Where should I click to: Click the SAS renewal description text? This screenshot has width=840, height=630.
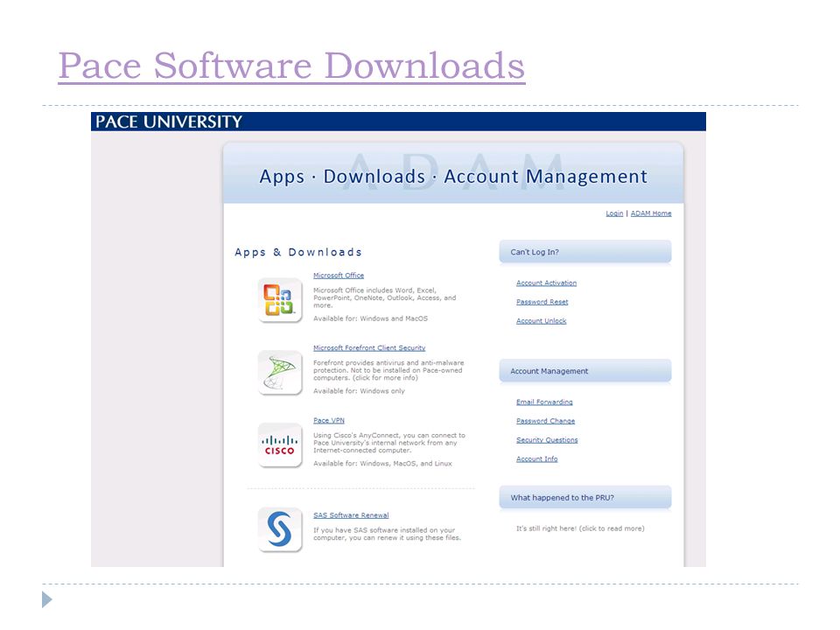(387, 534)
